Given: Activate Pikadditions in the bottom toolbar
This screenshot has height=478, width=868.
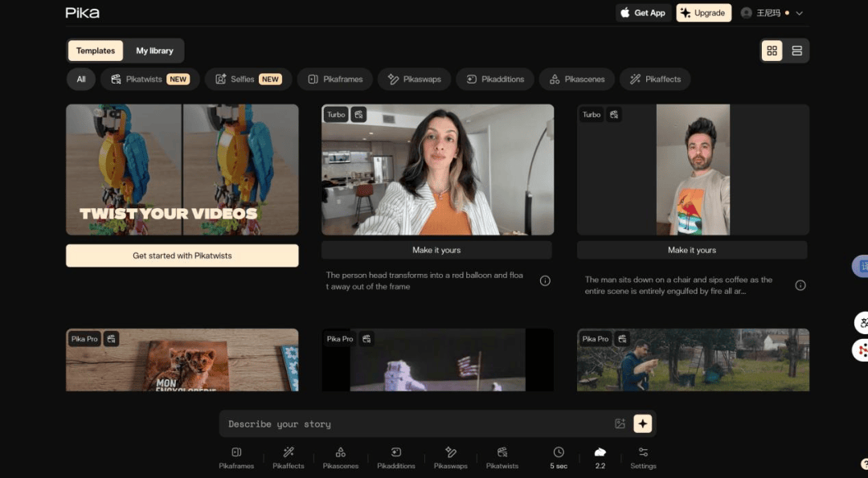Looking at the screenshot, I should click(395, 458).
